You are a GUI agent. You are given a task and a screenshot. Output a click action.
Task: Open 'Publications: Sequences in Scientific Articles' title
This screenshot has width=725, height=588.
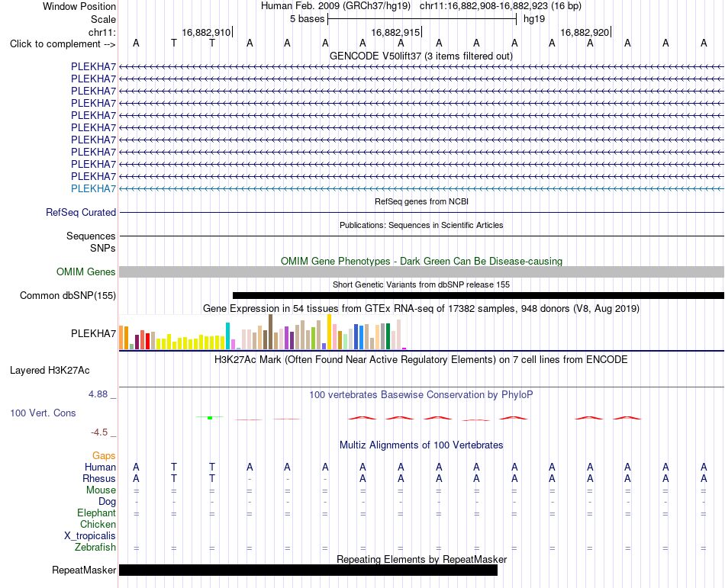[421, 225]
